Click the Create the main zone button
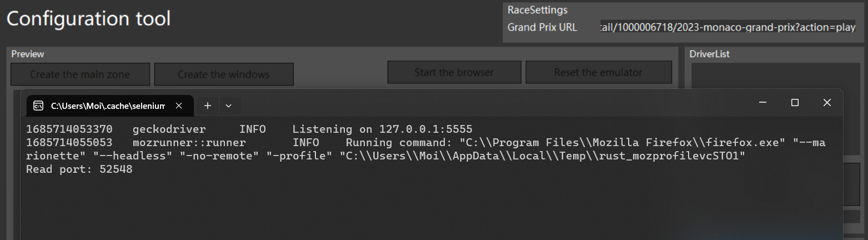The image size is (868, 240). 80,74
